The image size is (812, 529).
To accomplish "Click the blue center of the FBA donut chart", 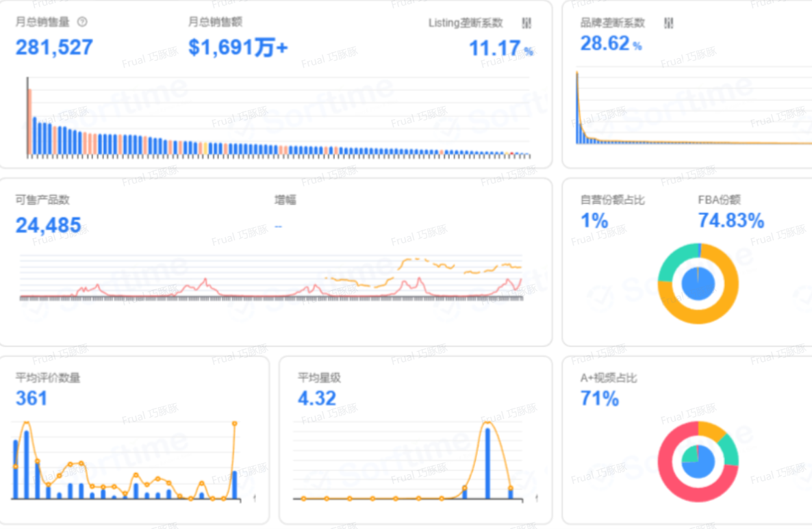I will 698,283.
